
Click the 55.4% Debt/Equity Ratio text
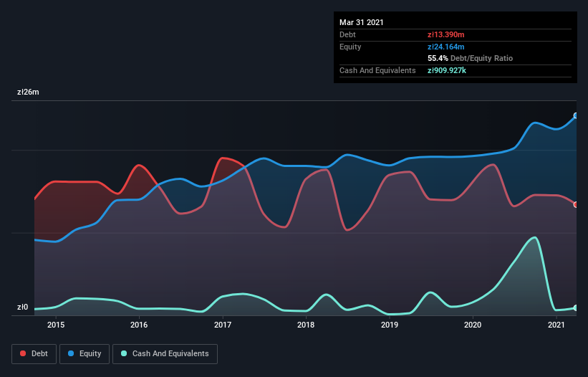(471, 58)
